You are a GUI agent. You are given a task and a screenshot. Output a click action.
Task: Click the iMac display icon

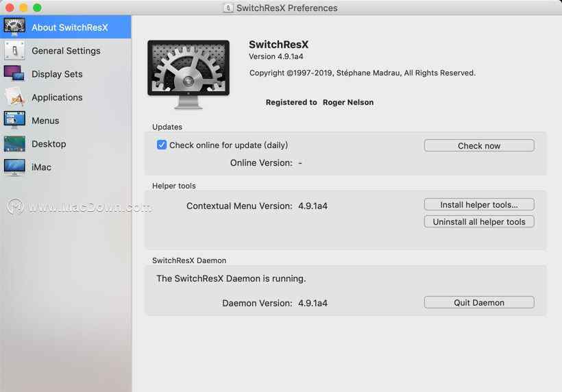point(14,167)
